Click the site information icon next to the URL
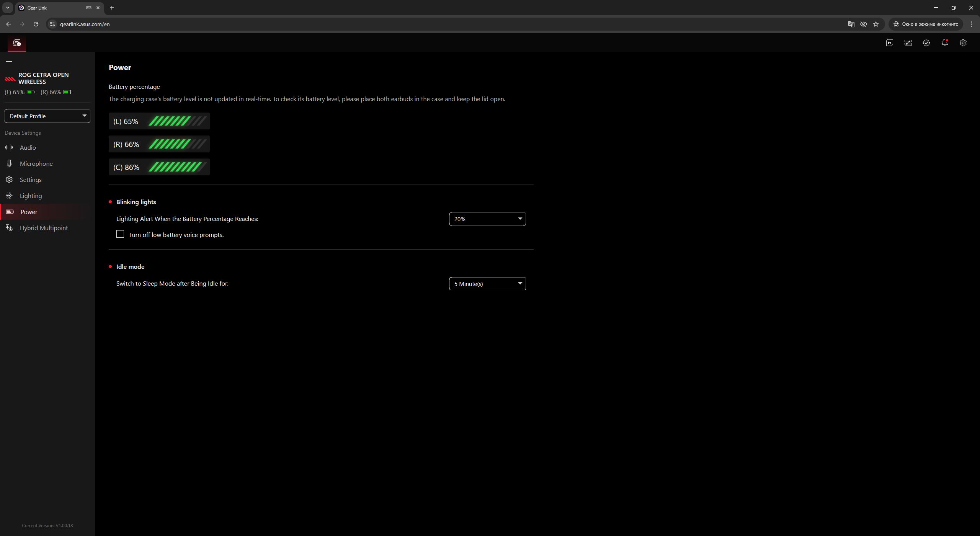Screen dimensions: 980x536 coord(52,24)
